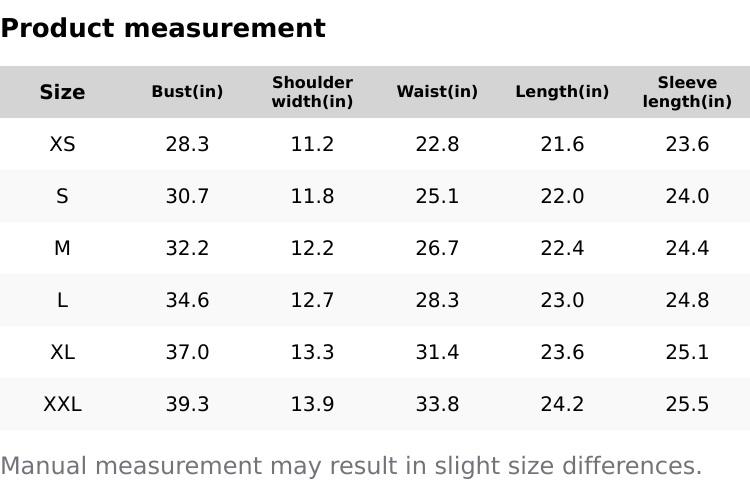This screenshot has height=502, width=750.
Task: Select the Size column header
Action: click(62, 92)
